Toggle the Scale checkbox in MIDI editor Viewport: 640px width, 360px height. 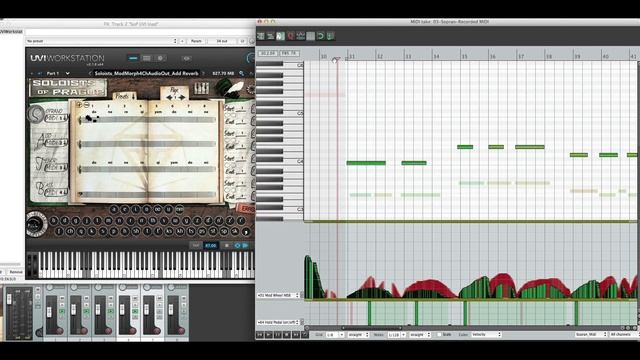click(439, 335)
